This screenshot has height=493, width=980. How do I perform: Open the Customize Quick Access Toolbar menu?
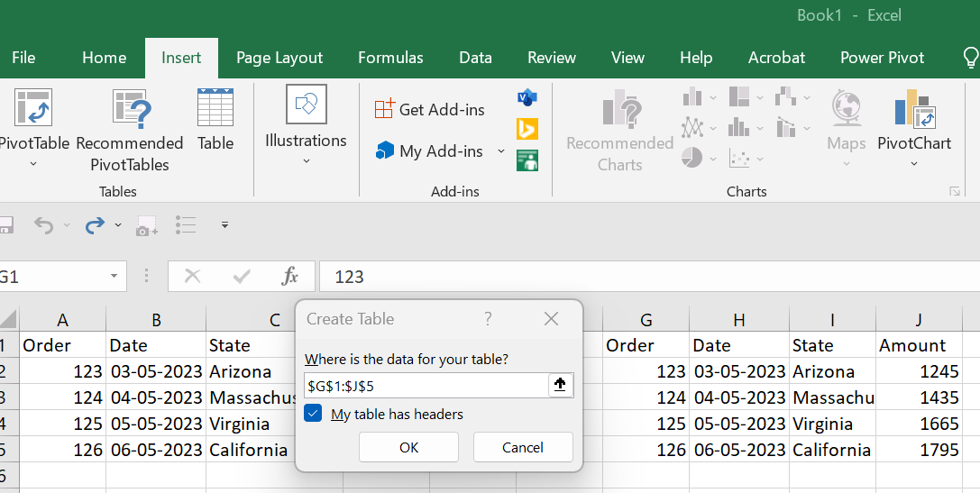coord(224,225)
